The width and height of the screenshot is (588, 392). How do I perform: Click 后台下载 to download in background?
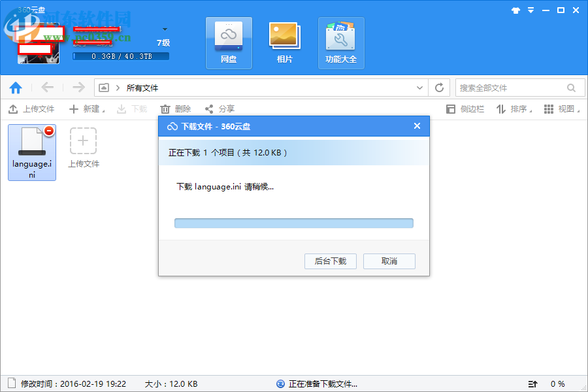(330, 261)
